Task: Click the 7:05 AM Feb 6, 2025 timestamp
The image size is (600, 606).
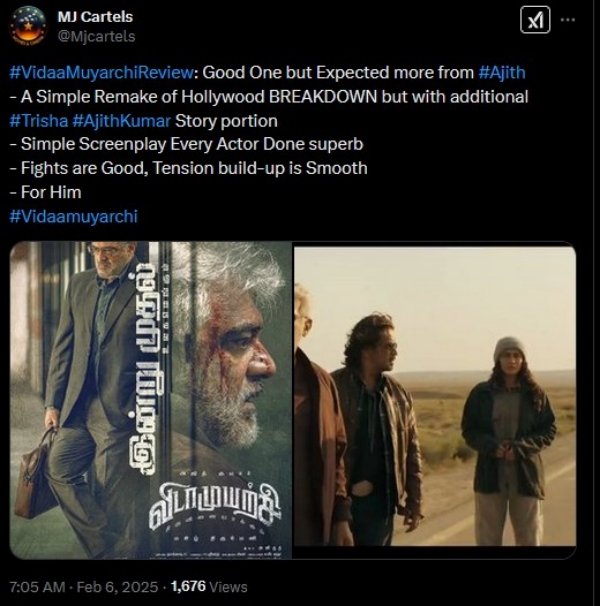Action: pos(84,587)
